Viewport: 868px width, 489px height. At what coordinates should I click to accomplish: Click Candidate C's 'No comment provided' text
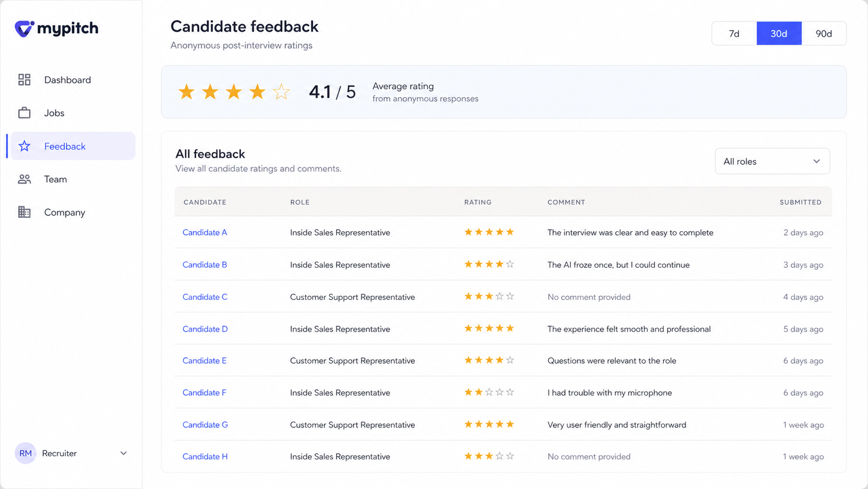pyautogui.click(x=589, y=297)
